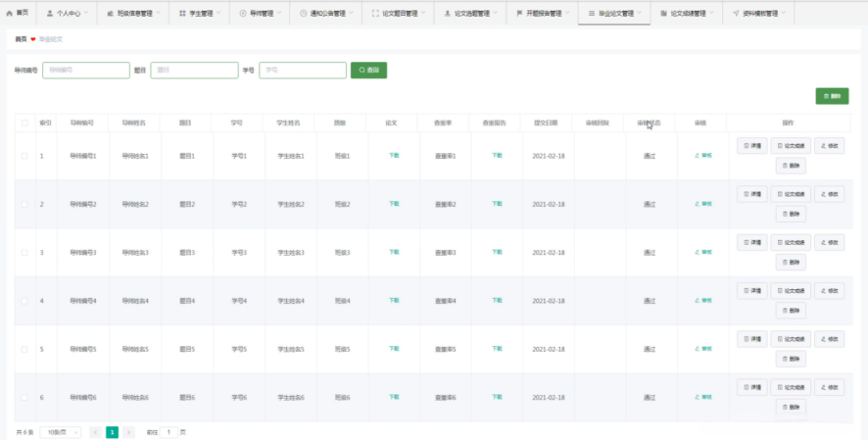
Task: Open 详情 details for row 4
Action: pyautogui.click(x=752, y=290)
